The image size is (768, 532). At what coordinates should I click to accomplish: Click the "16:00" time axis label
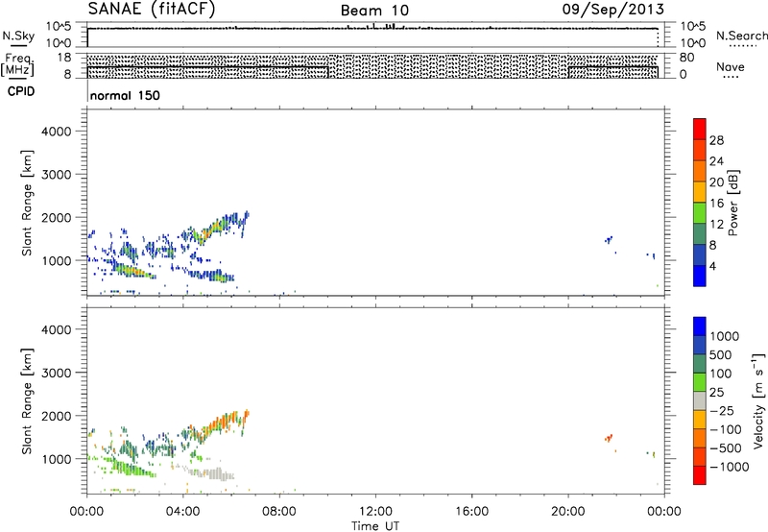point(471,512)
